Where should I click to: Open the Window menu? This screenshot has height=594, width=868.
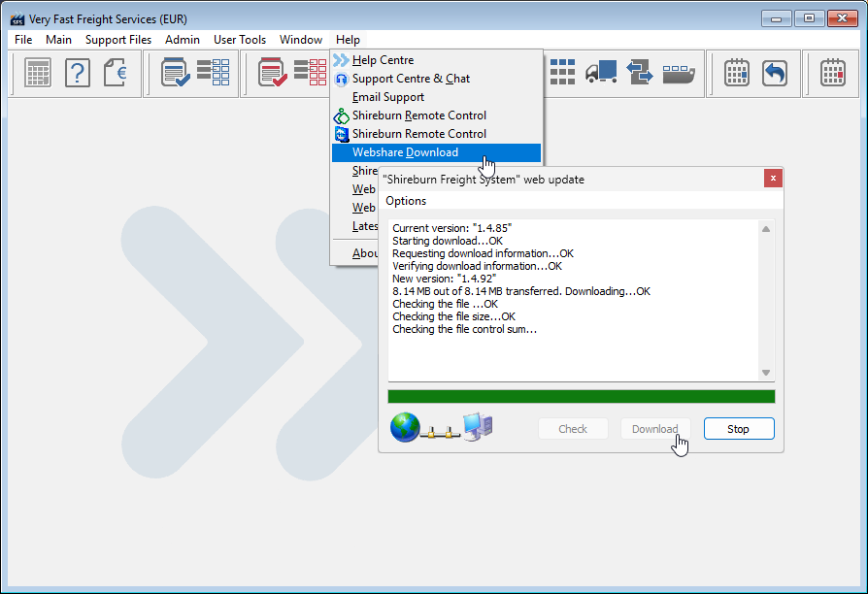(x=301, y=40)
